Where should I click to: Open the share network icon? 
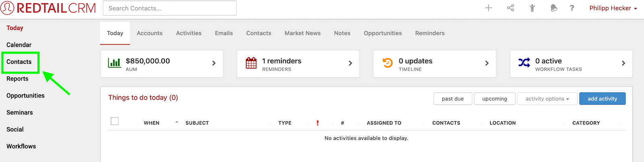510,8
